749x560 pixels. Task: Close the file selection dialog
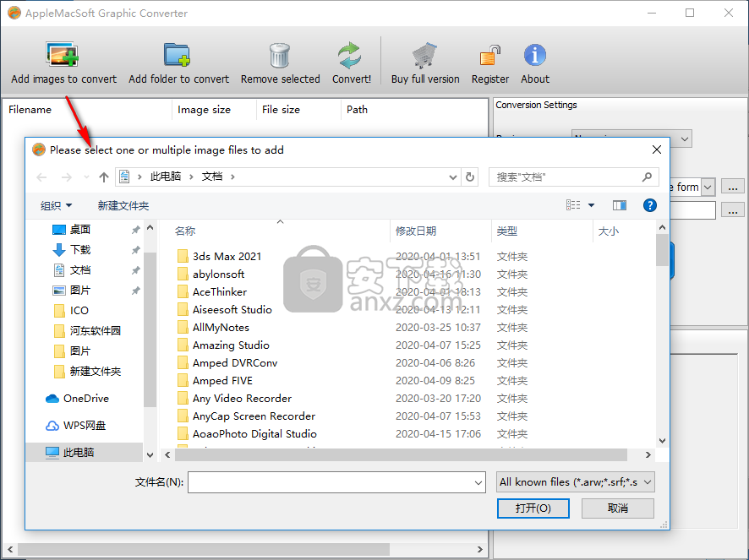pos(657,150)
